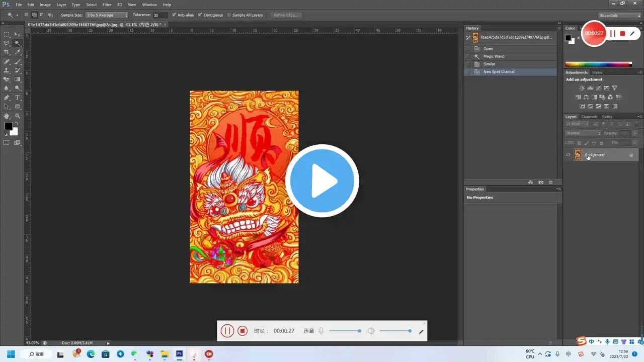This screenshot has height=362, width=644.
Task: Open the blend mode dropdown showing Normal
Action: [x=583, y=133]
